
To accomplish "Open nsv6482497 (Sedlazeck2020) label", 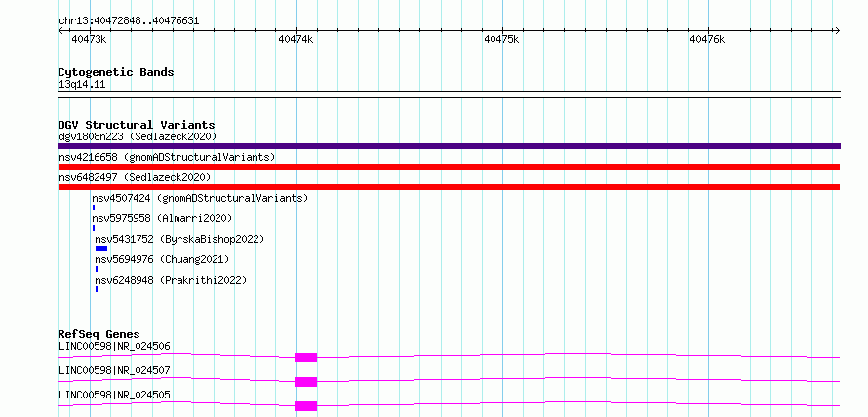I will click(135, 177).
